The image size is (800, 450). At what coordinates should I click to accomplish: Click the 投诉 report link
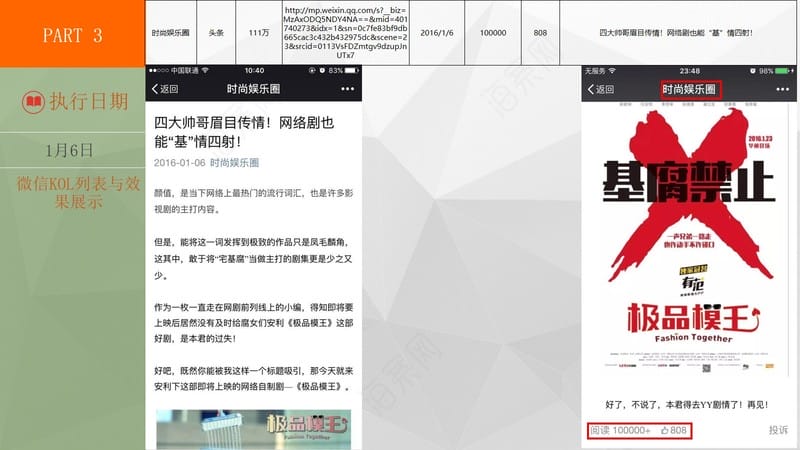tap(778, 430)
